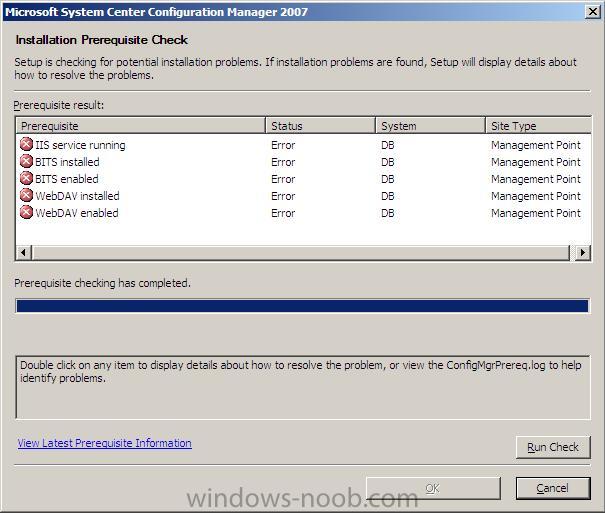This screenshot has height=513, width=605.
Task: Select the 'BITS installed' prerequisite row
Action: 303,162
